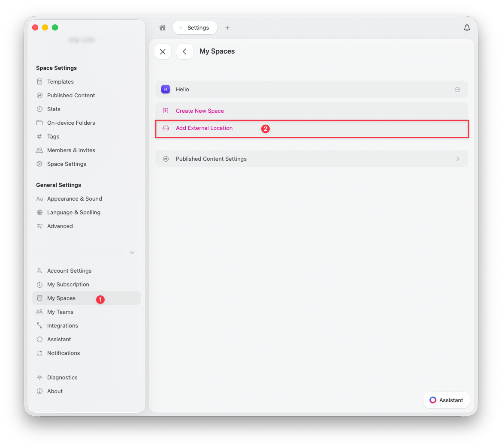Close the Settings tab with its x

pos(181,28)
